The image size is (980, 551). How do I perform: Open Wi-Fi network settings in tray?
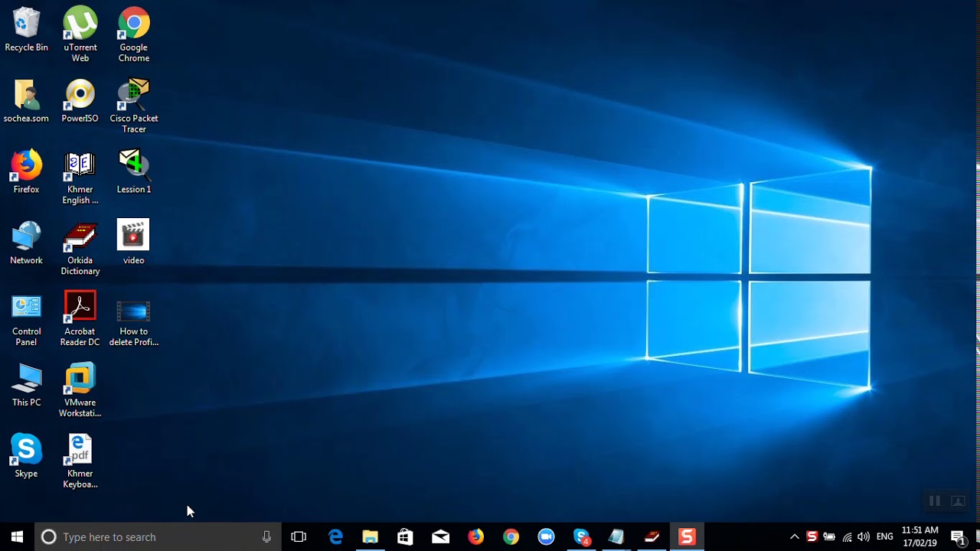tap(847, 536)
